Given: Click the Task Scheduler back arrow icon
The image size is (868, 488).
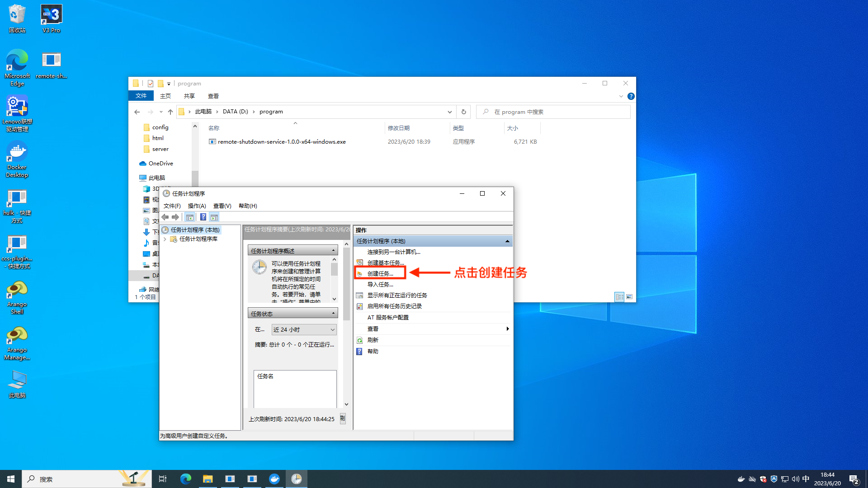Looking at the screenshot, I should [165, 217].
